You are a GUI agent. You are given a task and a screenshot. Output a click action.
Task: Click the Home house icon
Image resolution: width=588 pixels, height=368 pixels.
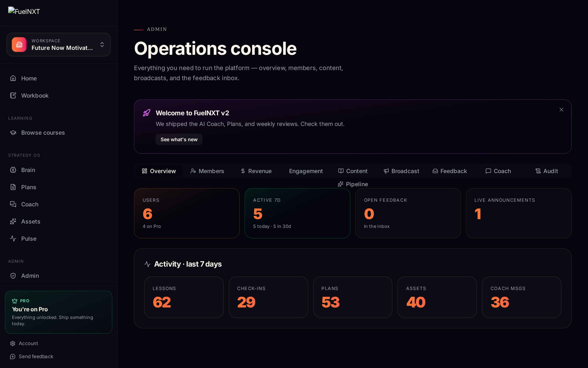(13, 78)
